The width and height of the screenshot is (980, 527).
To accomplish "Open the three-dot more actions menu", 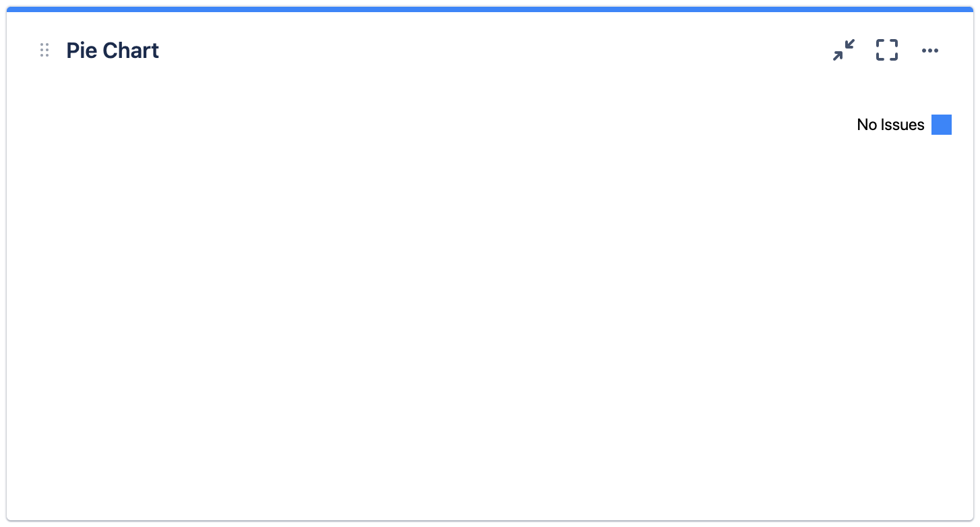I will click(x=930, y=51).
